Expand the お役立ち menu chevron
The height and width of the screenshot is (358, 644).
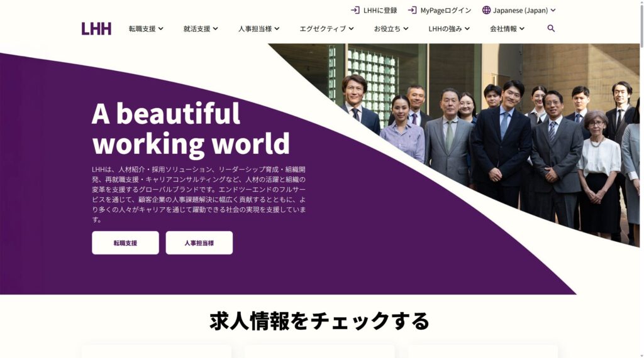[x=406, y=29]
